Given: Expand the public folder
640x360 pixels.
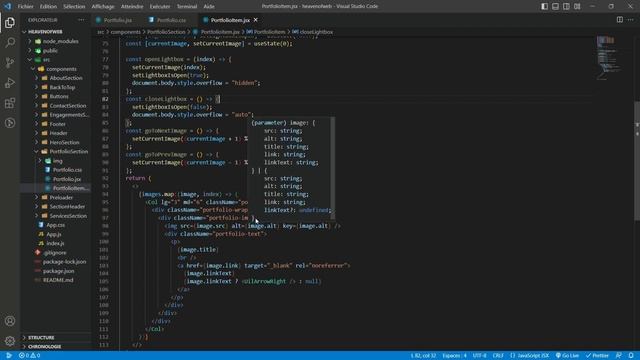Looking at the screenshot, I should (30, 51).
